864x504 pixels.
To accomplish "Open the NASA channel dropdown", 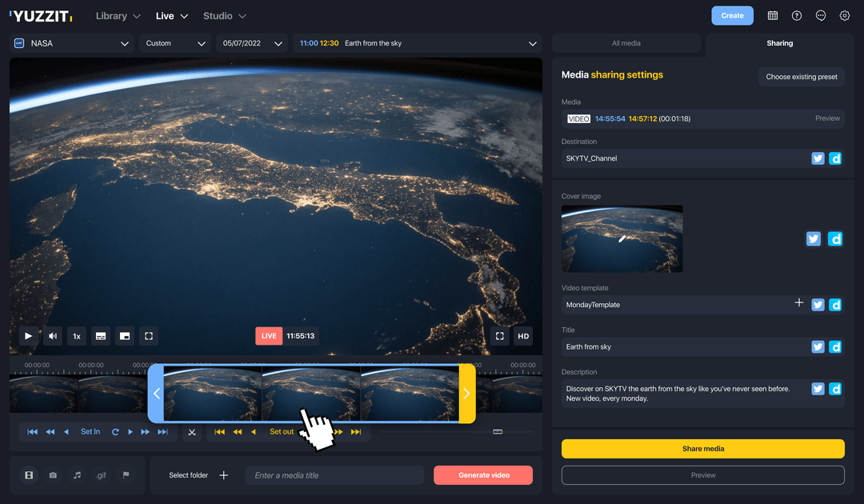I will point(70,43).
